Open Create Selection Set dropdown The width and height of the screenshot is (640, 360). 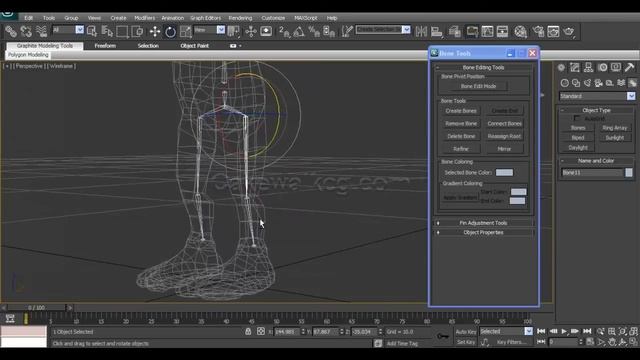point(383,29)
